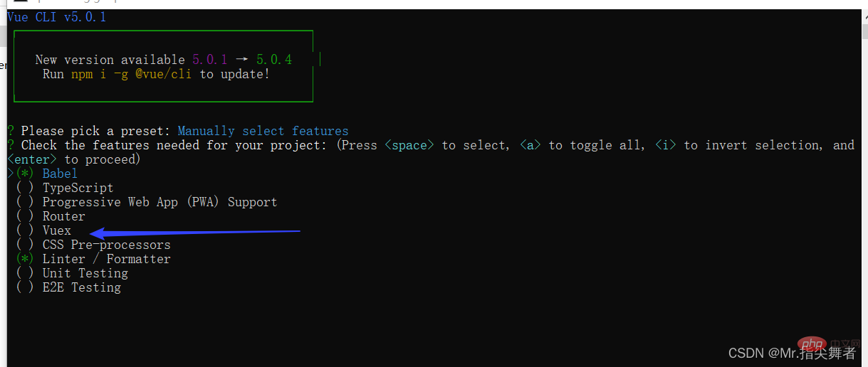This screenshot has width=868, height=367.
Task: Uncheck the Linter / Formatter checkbox
Action: click(25, 259)
